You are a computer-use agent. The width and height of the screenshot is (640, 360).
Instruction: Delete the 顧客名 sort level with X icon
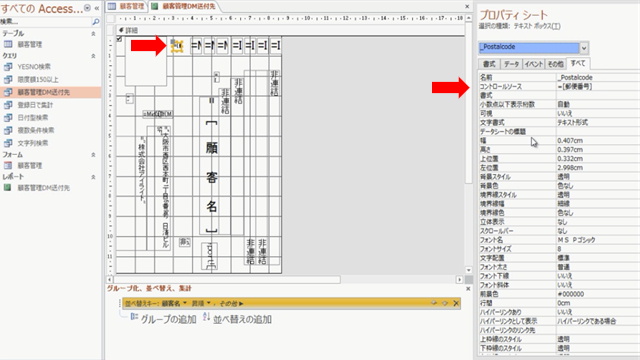pyautogui.click(x=456, y=303)
